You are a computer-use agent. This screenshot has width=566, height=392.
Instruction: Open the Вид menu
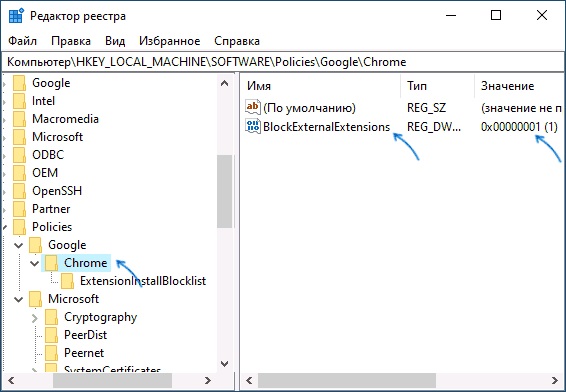[x=115, y=41]
